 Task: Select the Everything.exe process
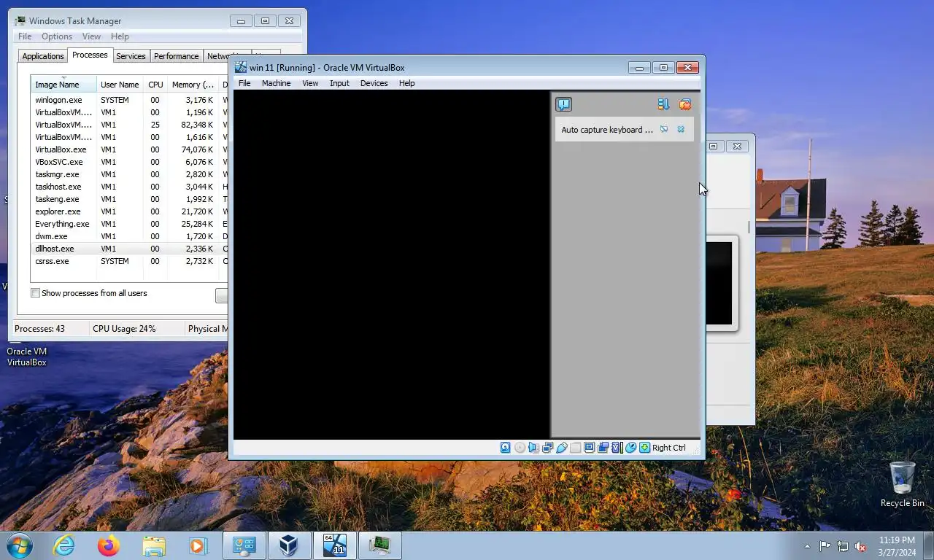pyautogui.click(x=128, y=224)
